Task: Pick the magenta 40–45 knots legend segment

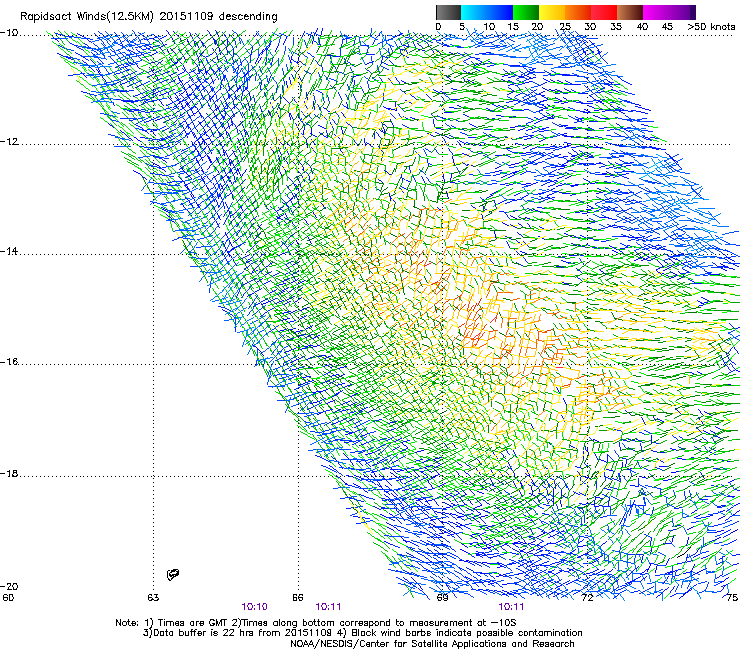Action: (x=656, y=12)
